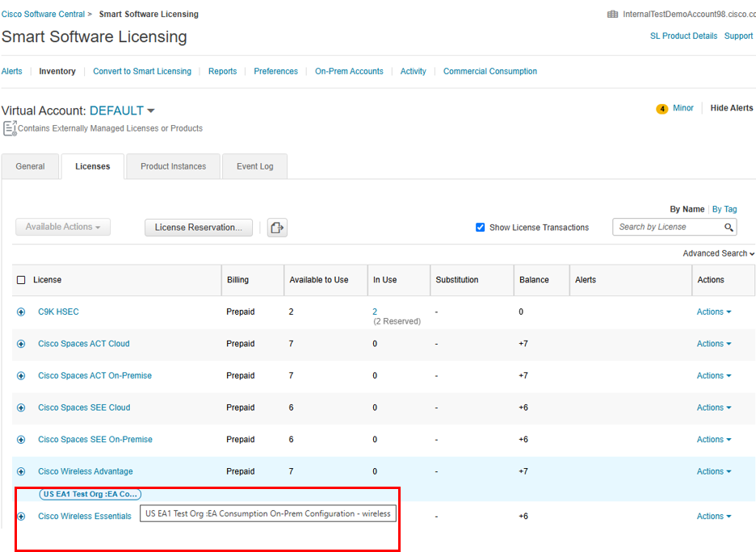Open Actions menu for Cisco Wireless Essentials
756x552 pixels.
[714, 516]
